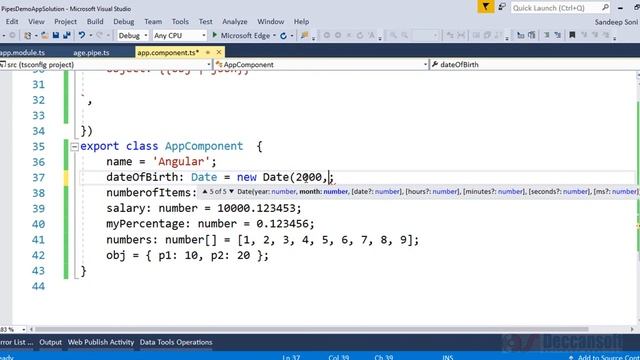Image resolution: width=640 pixels, height=360 pixels.
Task: Click the value 10000.123453 on line 39
Action: pos(256,208)
